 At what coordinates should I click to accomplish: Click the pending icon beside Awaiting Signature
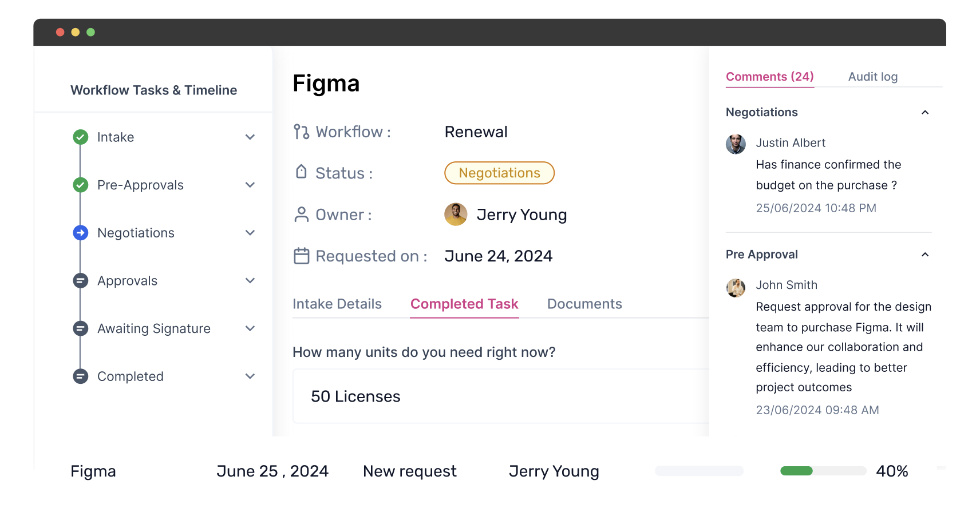pos(81,328)
